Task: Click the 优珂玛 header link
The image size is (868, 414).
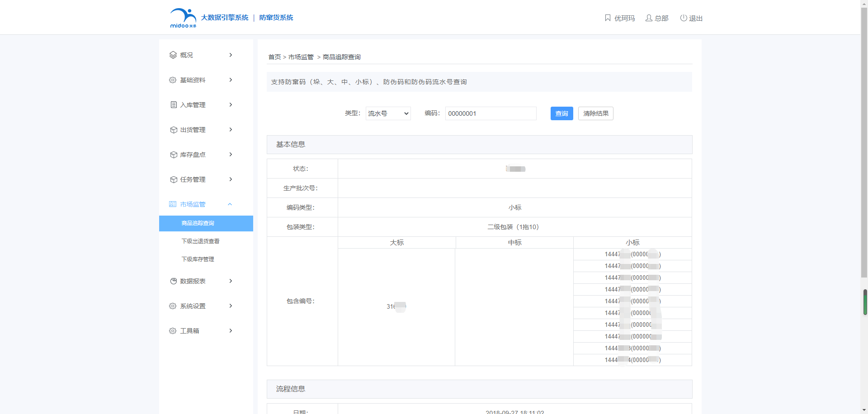Action: pyautogui.click(x=624, y=18)
